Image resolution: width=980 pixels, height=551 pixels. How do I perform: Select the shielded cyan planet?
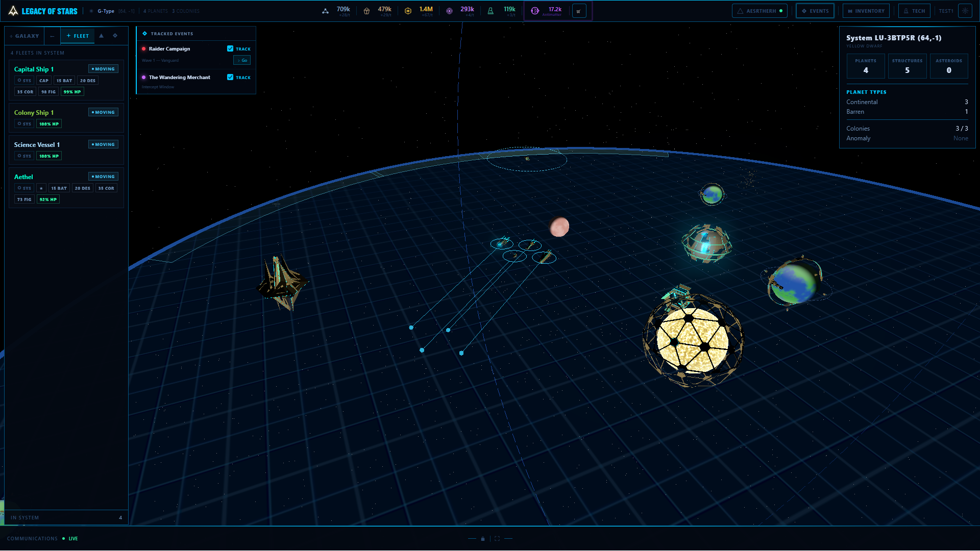(x=706, y=244)
